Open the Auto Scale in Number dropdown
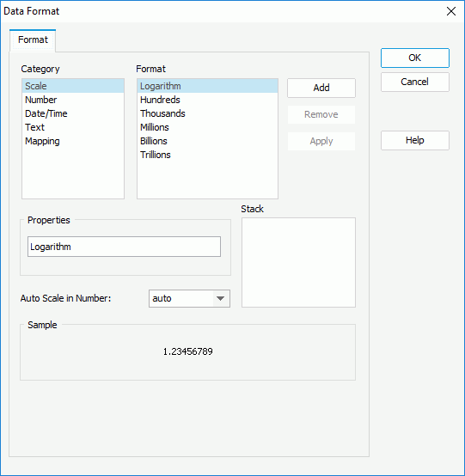This screenshot has width=465, height=476. 189,298
